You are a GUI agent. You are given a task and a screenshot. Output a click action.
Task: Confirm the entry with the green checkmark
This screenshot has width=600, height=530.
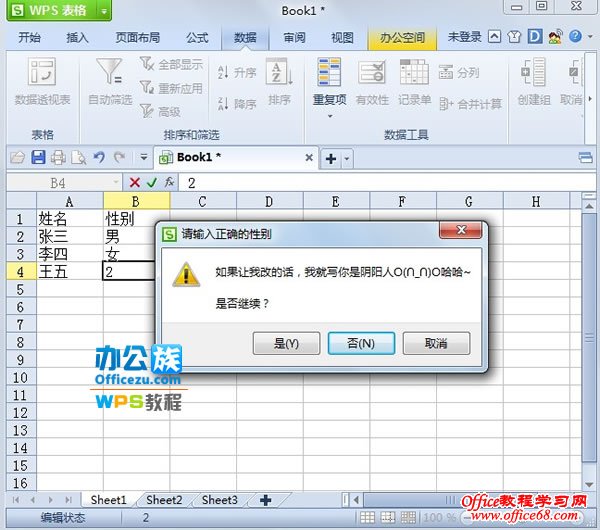point(152,183)
